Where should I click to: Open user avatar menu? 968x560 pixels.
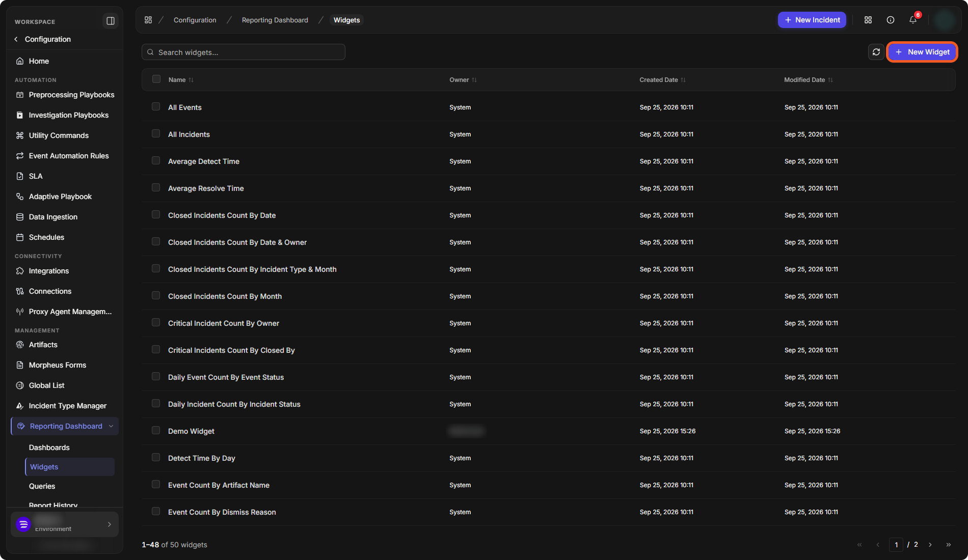pyautogui.click(x=945, y=20)
